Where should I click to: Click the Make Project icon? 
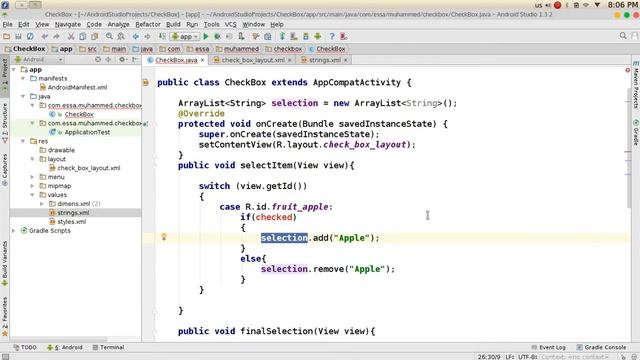pos(162,37)
